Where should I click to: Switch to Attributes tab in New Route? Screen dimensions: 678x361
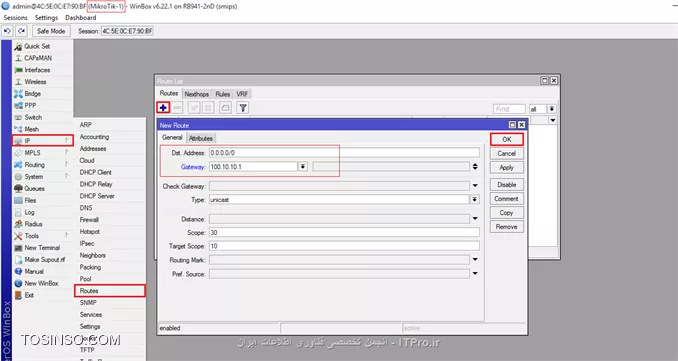coord(201,138)
